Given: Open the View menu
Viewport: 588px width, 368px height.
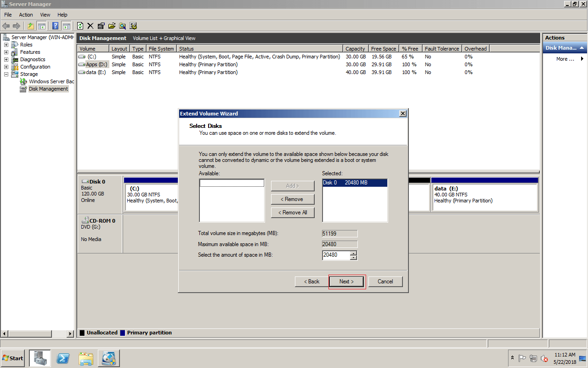Looking at the screenshot, I should pos(45,15).
